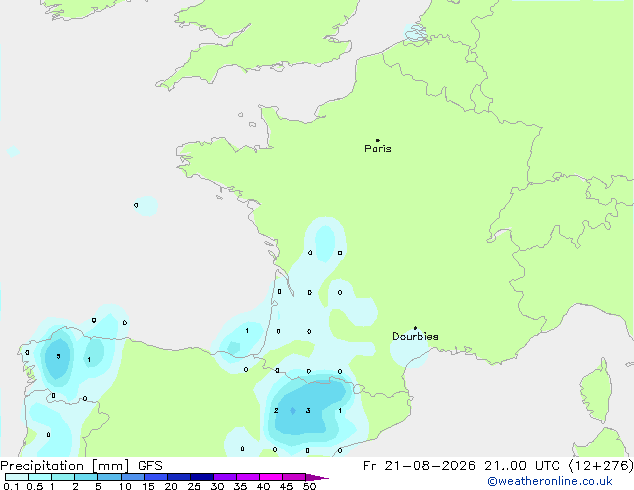Open the weatheronline.co.uk link
The width and height of the screenshot is (634, 490).
click(x=549, y=481)
